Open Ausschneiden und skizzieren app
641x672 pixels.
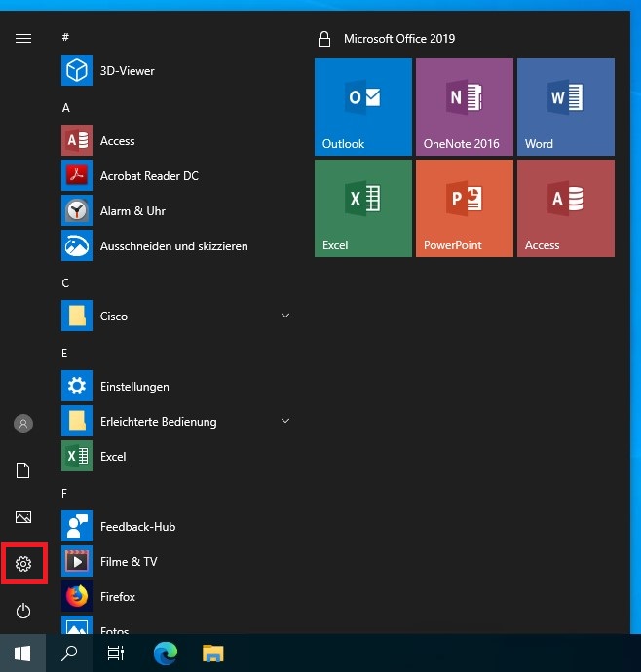[173, 246]
